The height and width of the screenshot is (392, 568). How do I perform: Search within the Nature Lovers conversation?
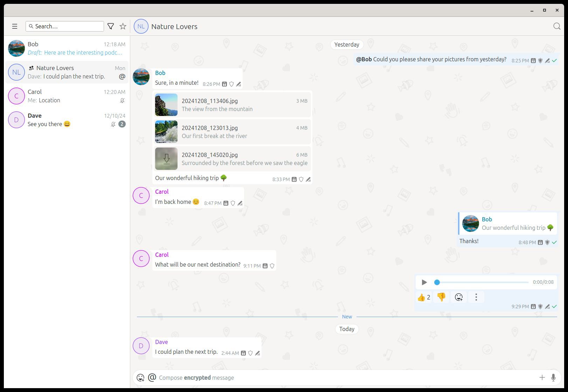click(557, 26)
